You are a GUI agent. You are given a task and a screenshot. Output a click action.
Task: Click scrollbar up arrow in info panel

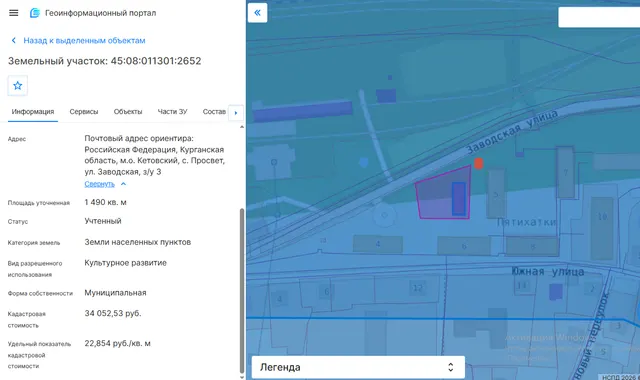pyautogui.click(x=242, y=127)
